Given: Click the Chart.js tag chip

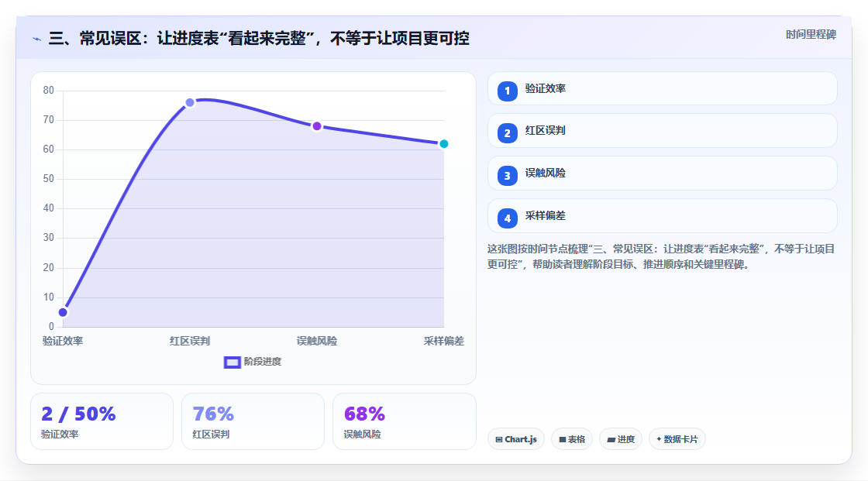Looking at the screenshot, I should (x=516, y=439).
